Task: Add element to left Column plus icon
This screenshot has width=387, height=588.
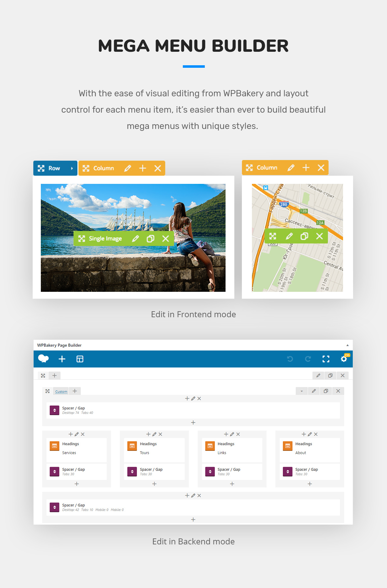Action: coord(143,168)
